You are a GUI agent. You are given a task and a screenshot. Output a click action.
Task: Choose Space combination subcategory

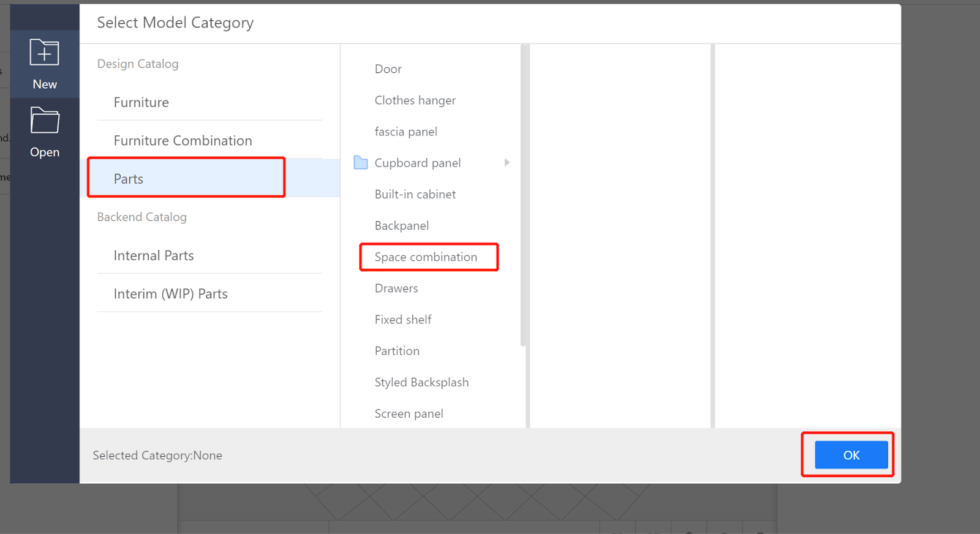click(x=426, y=257)
